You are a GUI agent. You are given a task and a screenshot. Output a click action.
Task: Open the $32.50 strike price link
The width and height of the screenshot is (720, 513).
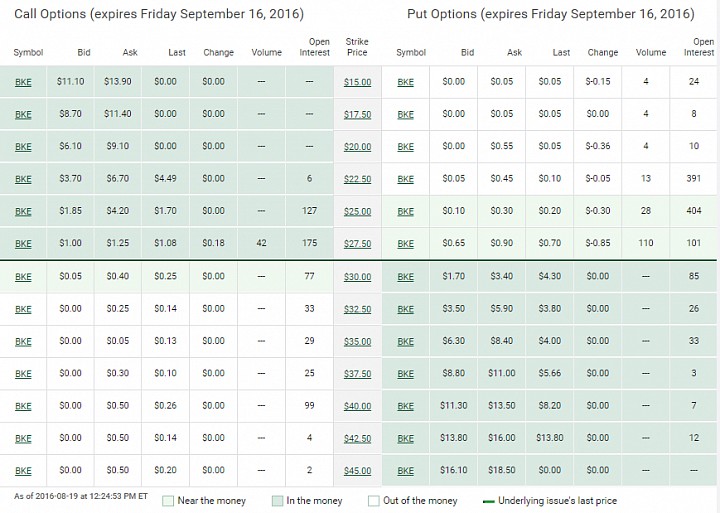pos(357,309)
